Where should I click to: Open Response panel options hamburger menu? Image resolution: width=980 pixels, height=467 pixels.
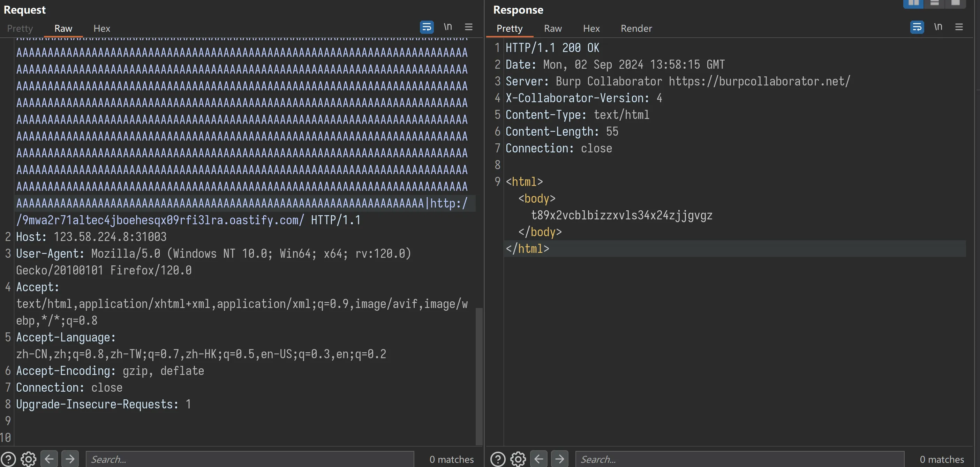pyautogui.click(x=959, y=27)
